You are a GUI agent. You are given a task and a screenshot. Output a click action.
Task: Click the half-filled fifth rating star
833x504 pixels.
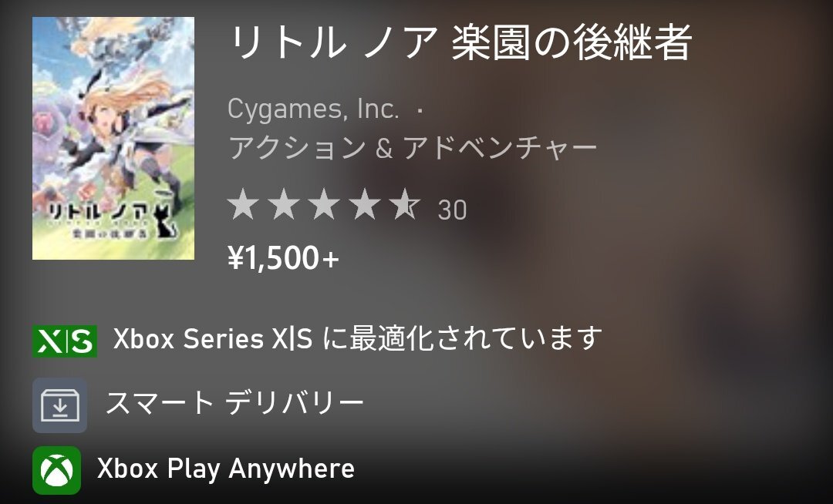405,204
